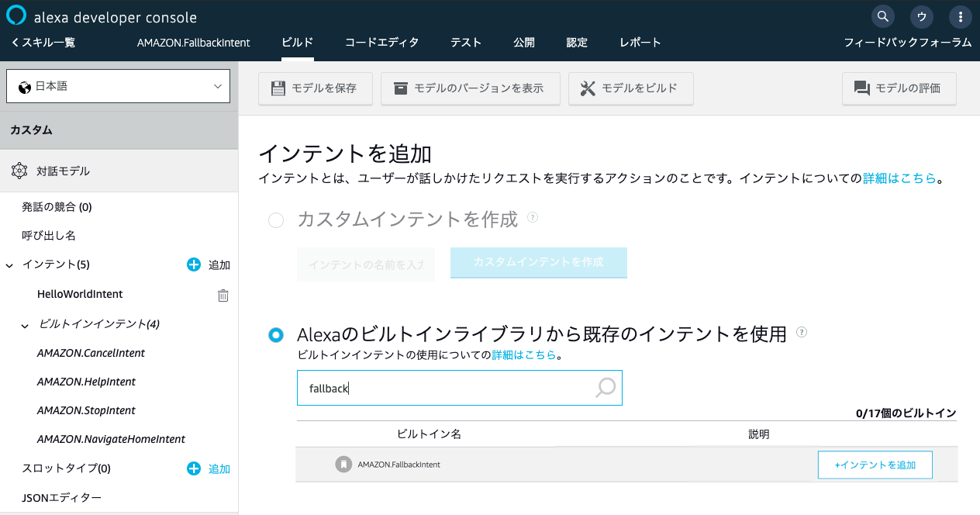980x515 pixels.
Task: Click the plus icon to add slot type
Action: tap(194, 468)
